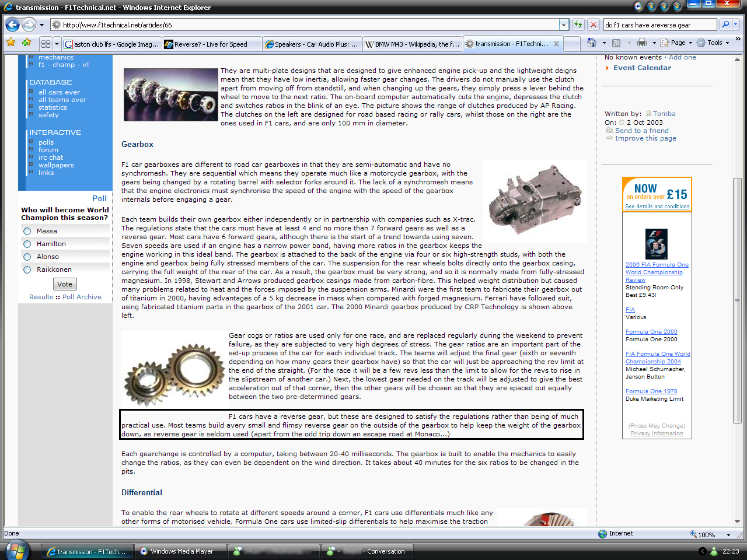Open the Formula One 1978 ad link
This screenshot has width=747, height=560.
pos(651,391)
